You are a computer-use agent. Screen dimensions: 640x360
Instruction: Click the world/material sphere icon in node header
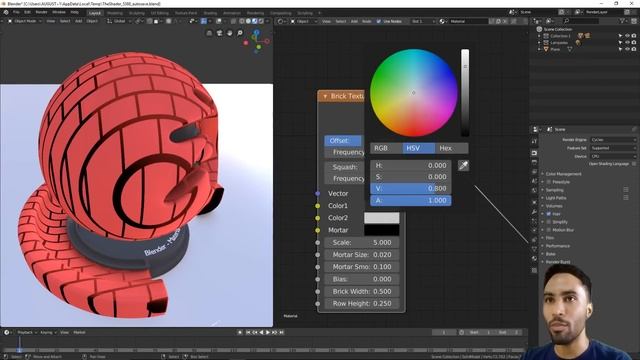[x=442, y=21]
